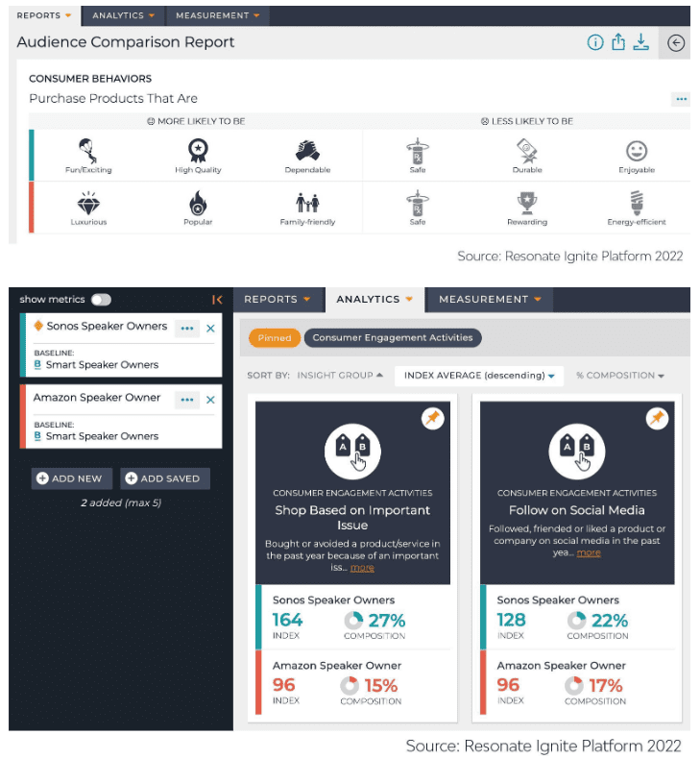This screenshot has height=759, width=700.
Task: Remove Sonos Speaker Owners audience
Action: [x=210, y=329]
